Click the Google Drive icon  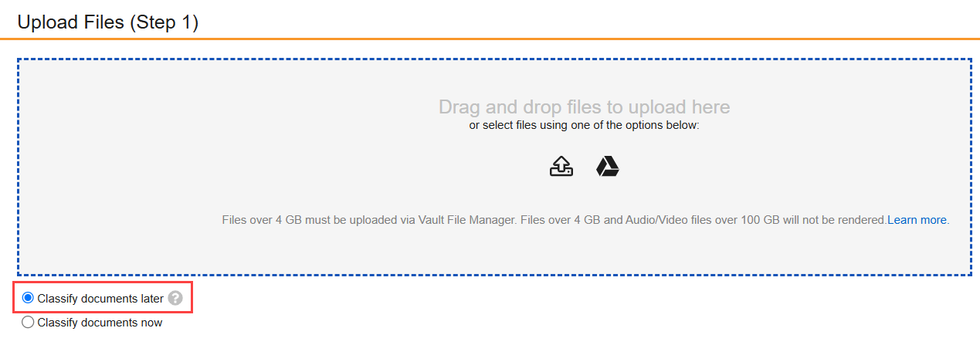[608, 167]
